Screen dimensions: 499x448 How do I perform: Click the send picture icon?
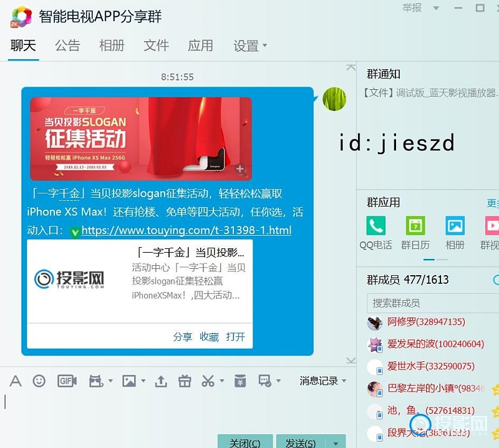(x=129, y=381)
